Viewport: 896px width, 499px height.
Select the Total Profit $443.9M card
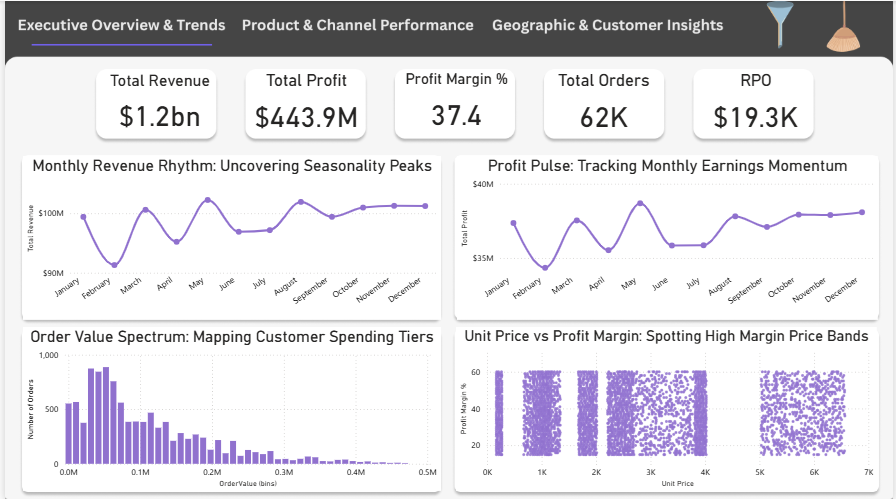click(305, 103)
